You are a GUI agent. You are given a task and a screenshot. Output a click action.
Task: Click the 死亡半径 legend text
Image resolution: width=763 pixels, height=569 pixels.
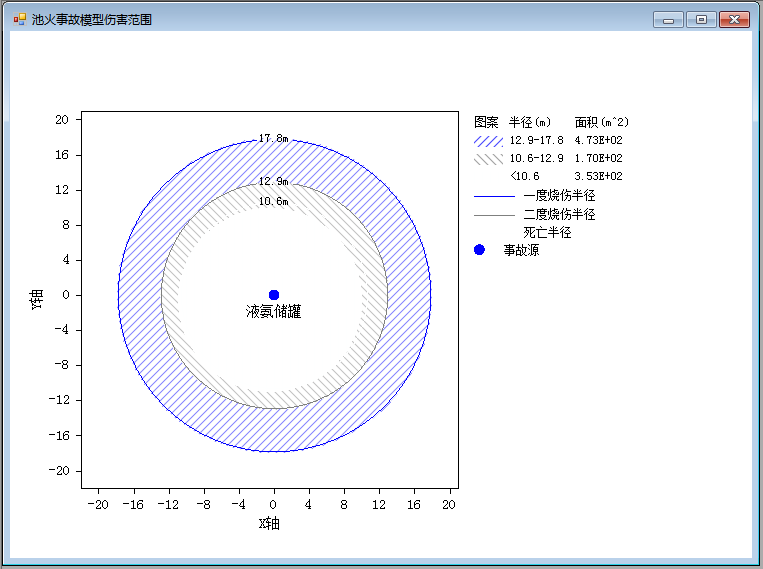pyautogui.click(x=547, y=232)
